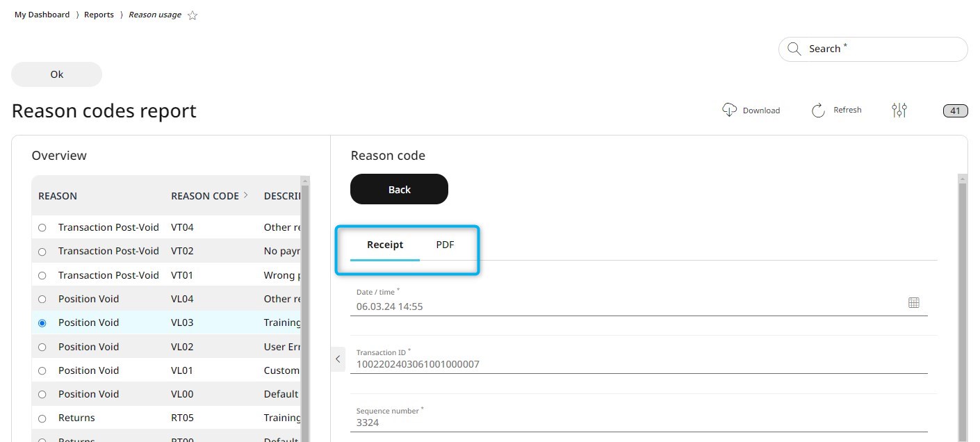This screenshot has width=980, height=442.
Task: Click the DESCRIPTION column header
Action: (282, 196)
